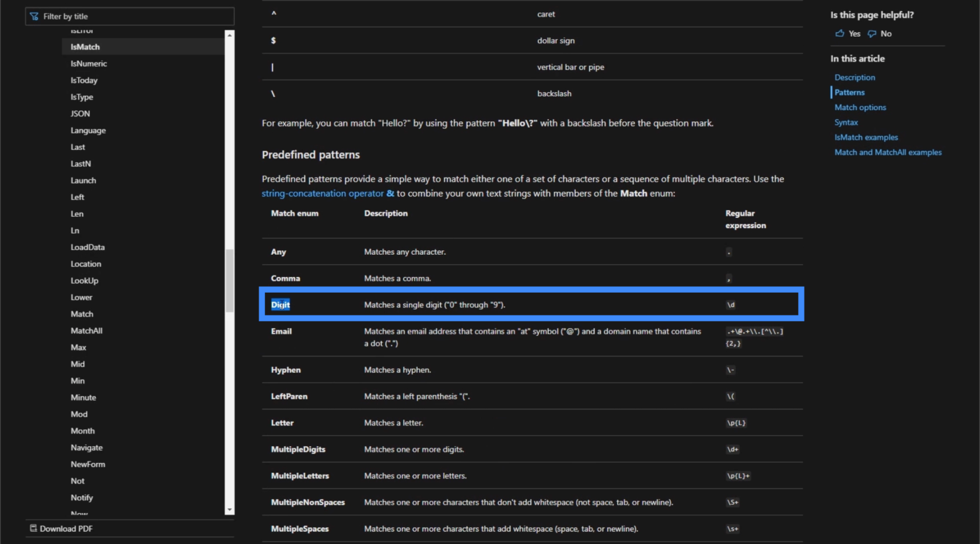
Task: Click the LeftParen enum name
Action: coord(289,396)
